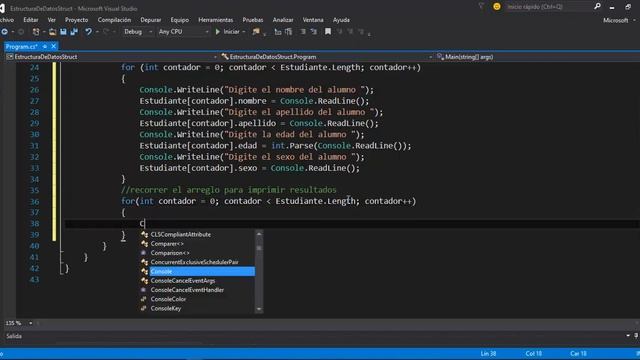Open the Editar menu
Image resolution: width=640 pixels, height=360 pixels.
[31, 20]
